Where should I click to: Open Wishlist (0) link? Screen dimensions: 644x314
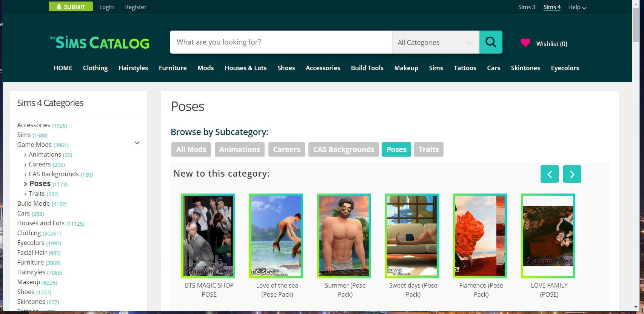click(x=552, y=44)
